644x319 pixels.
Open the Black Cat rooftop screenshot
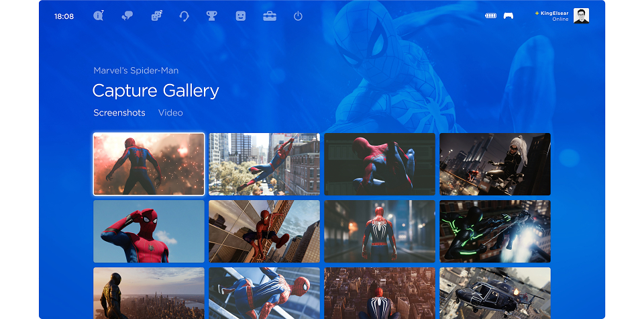495,164
